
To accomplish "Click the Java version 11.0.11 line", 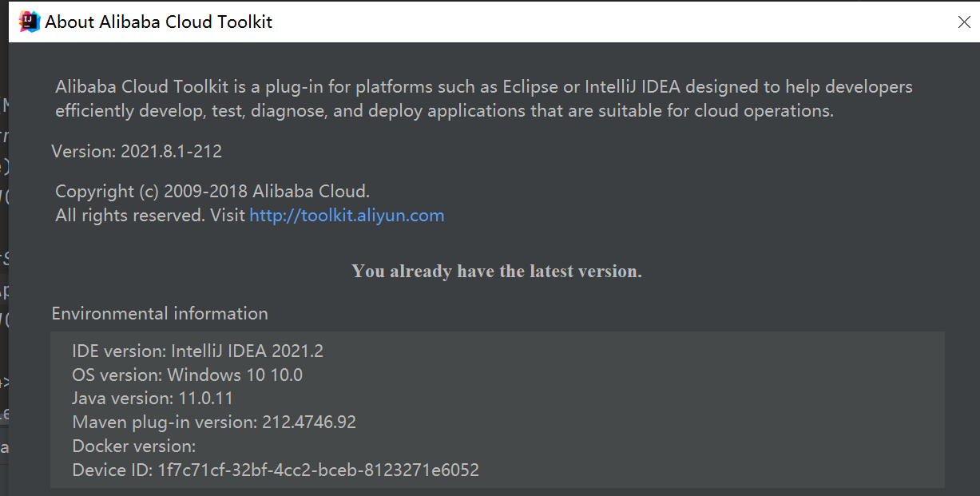I will click(153, 398).
